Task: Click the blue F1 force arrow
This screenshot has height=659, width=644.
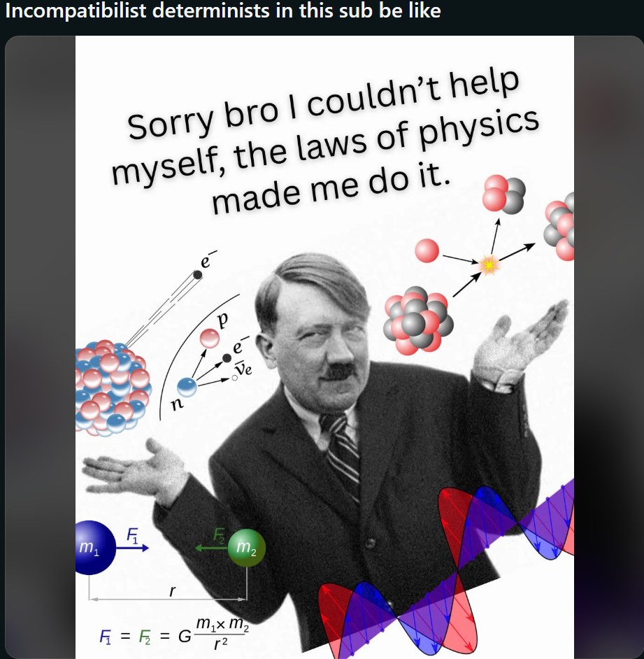Action: click(x=132, y=548)
